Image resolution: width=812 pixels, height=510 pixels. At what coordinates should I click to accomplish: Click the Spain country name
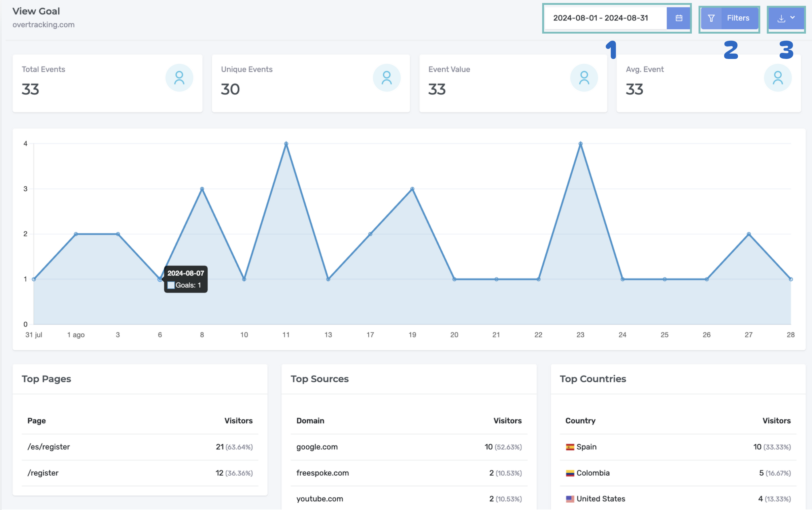point(586,447)
